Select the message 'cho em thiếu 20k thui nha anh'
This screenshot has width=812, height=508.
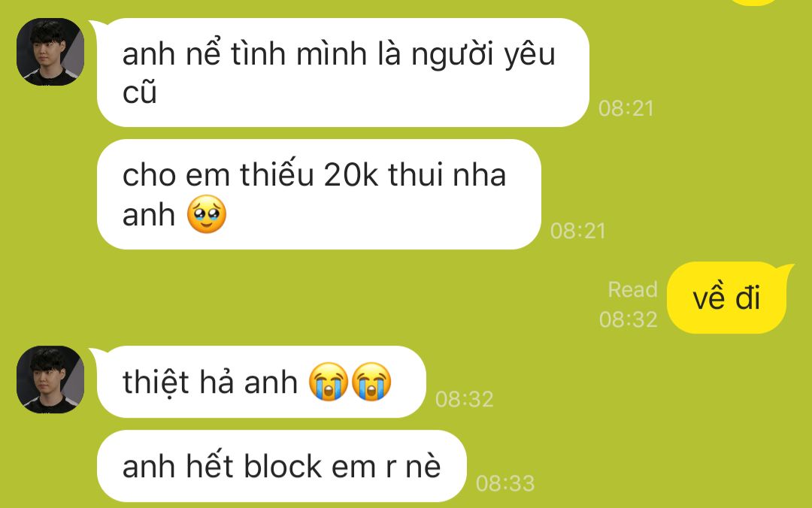[319, 194]
